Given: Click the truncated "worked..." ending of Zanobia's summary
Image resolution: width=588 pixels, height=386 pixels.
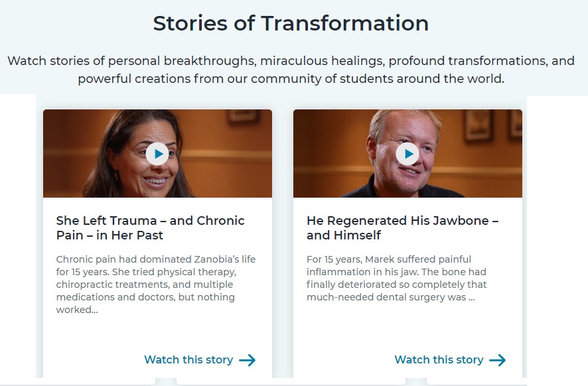Looking at the screenshot, I should point(77,310).
